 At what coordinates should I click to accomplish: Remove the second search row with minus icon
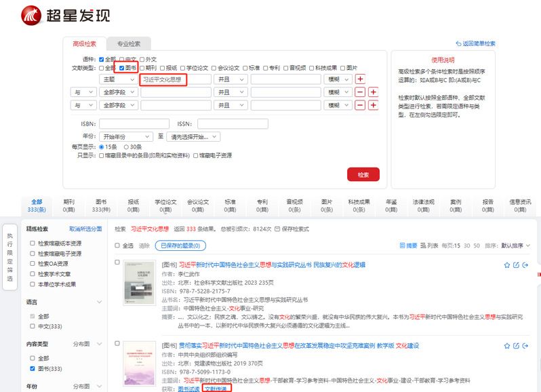click(x=361, y=92)
